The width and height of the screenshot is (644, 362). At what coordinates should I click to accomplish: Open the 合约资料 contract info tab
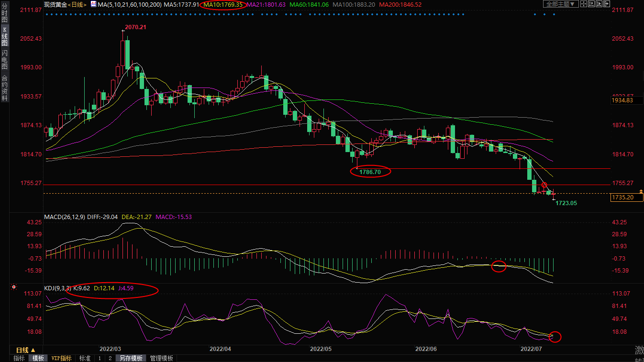[x=4, y=88]
